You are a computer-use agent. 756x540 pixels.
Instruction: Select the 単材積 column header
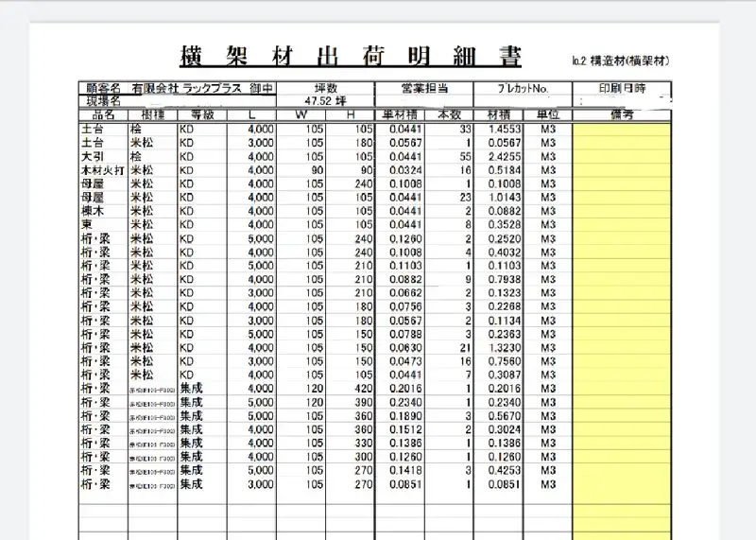400,114
